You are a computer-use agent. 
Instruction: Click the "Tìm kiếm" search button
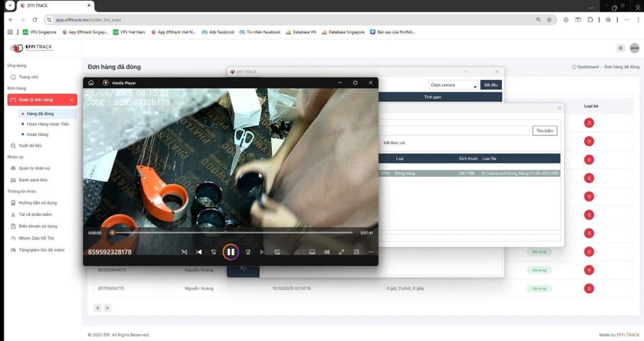pos(545,130)
